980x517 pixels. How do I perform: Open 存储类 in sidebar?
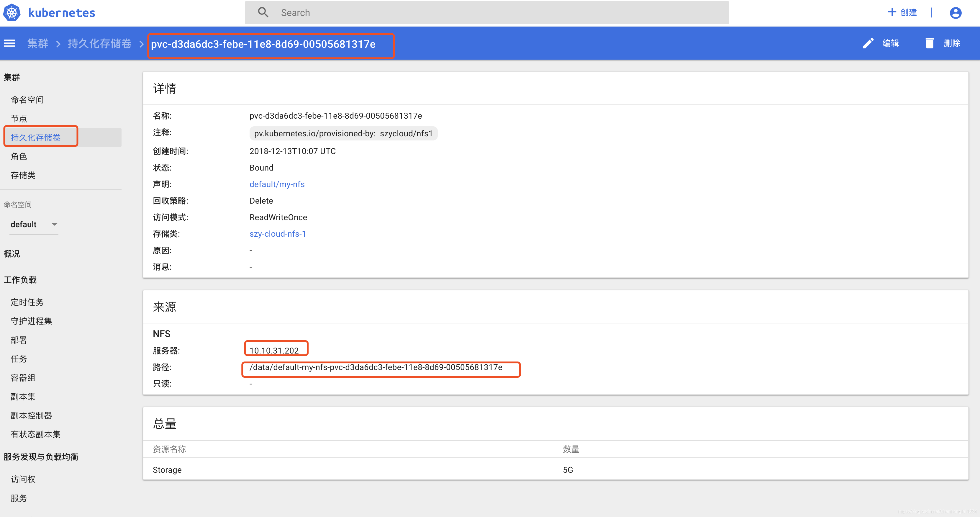[23, 175]
